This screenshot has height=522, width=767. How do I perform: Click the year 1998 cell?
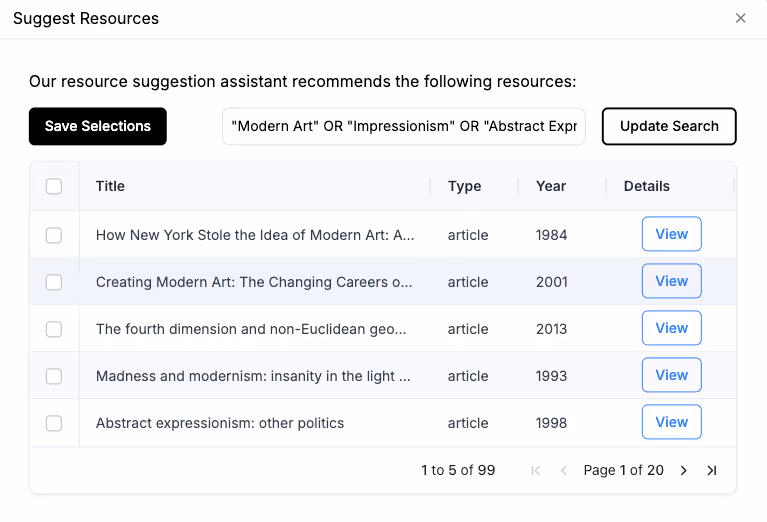(551, 423)
